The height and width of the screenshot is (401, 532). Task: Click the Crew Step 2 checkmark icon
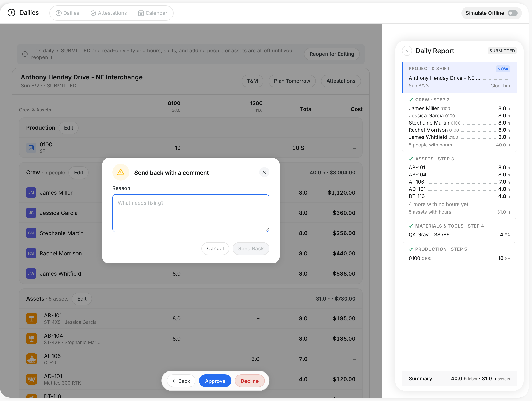411,100
